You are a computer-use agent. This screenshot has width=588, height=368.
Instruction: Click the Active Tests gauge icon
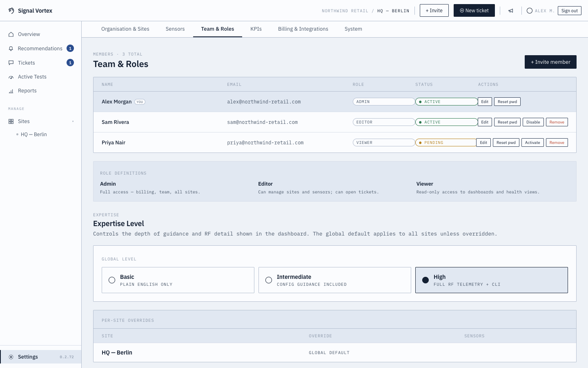click(11, 77)
